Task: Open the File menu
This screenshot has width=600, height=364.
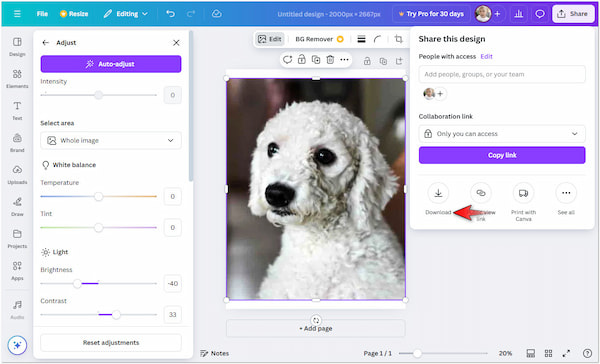Action: pos(42,14)
